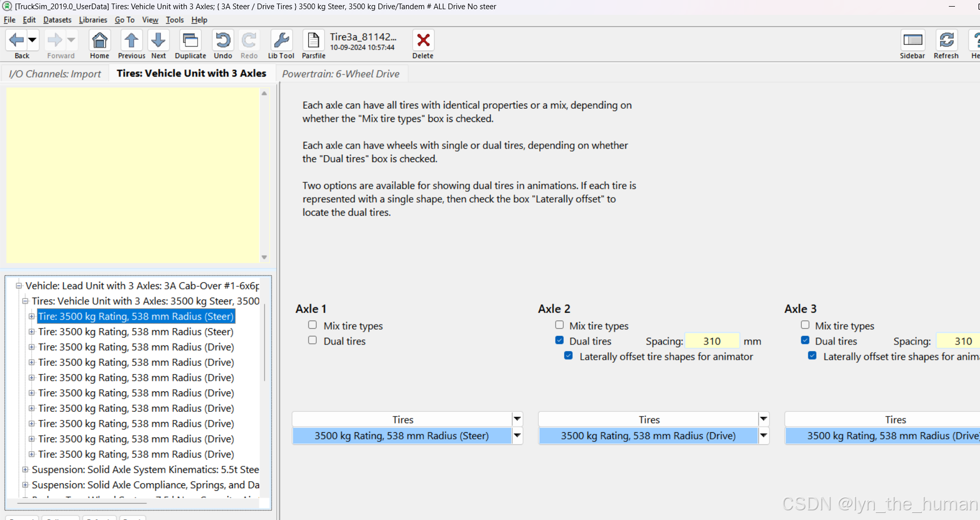
Task: Click Axle 3 Tires library button
Action: 882,419
